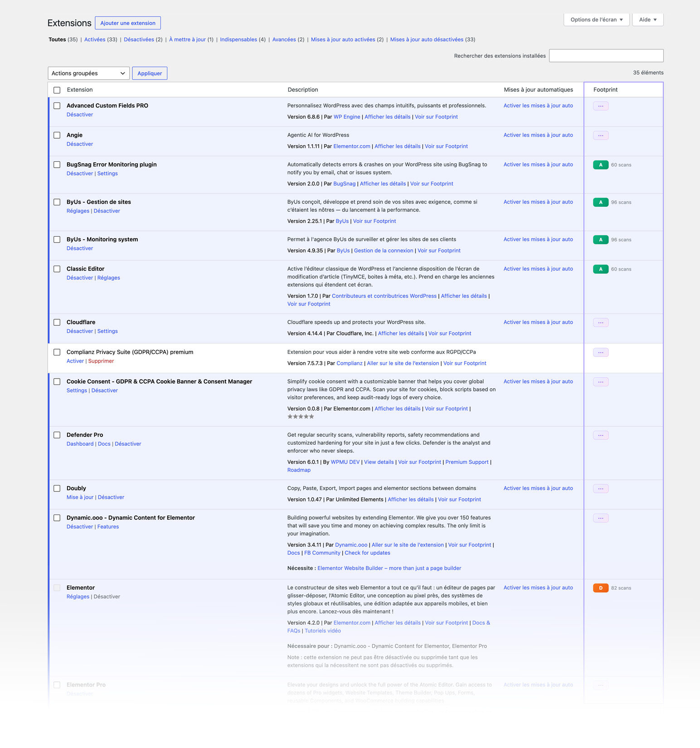Focus the Rechercher des extensions installées field
This screenshot has height=748, width=700.
pos(606,56)
